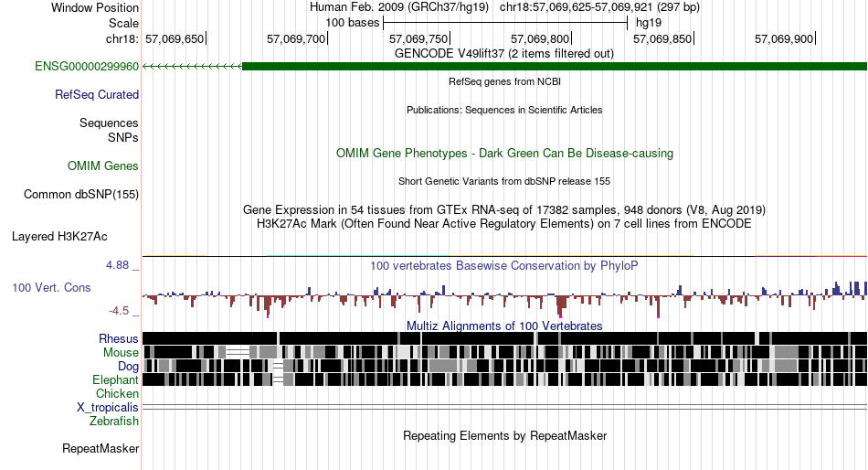The height and width of the screenshot is (470, 868).
Task: Click the Scale label
Action: 123,23
